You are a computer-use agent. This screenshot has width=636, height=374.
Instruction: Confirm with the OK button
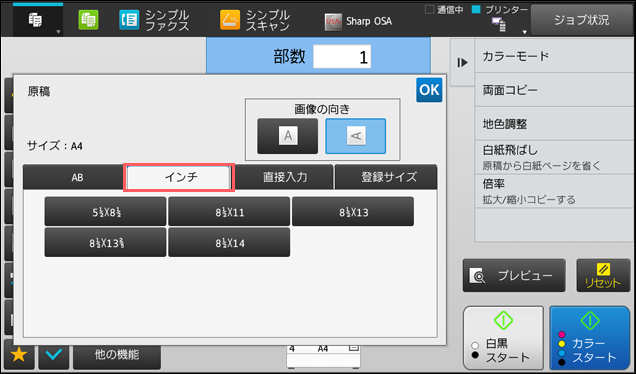[x=429, y=90]
